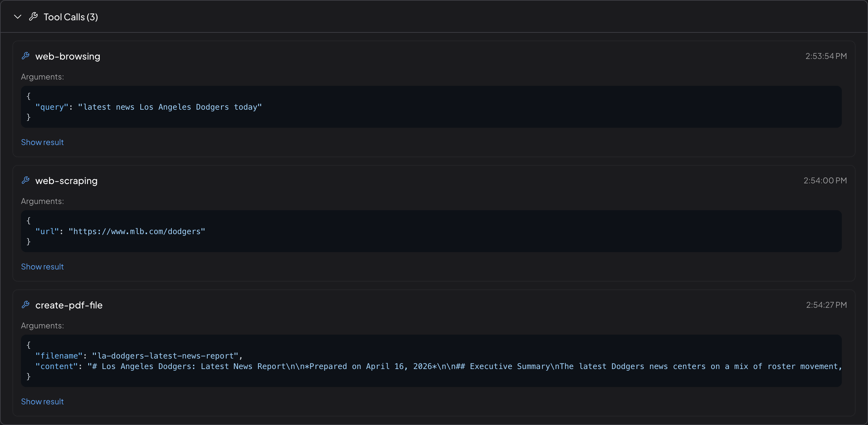Screen dimensions: 868x425
Task: Select the web-scraping tool icon
Action: 25,180
